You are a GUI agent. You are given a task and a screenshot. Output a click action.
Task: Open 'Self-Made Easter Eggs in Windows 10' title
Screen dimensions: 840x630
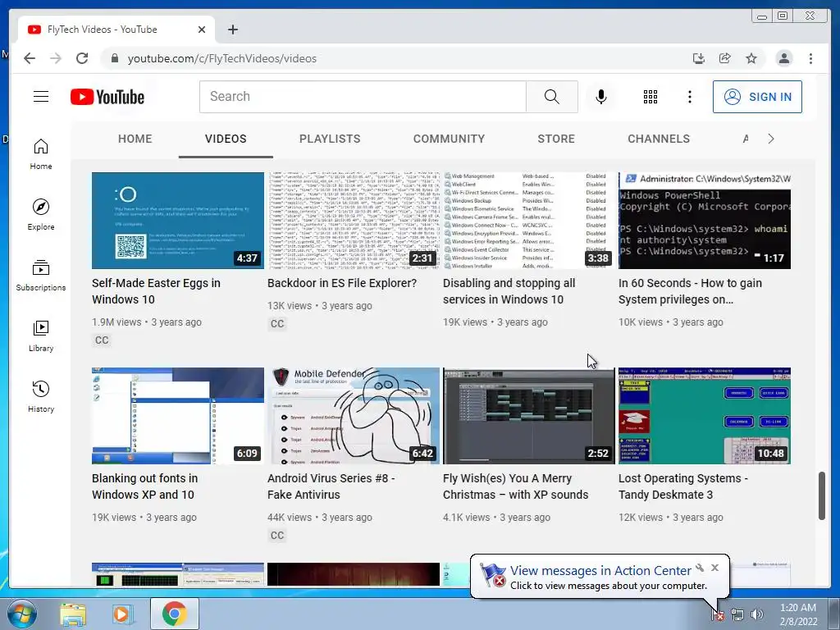click(156, 291)
